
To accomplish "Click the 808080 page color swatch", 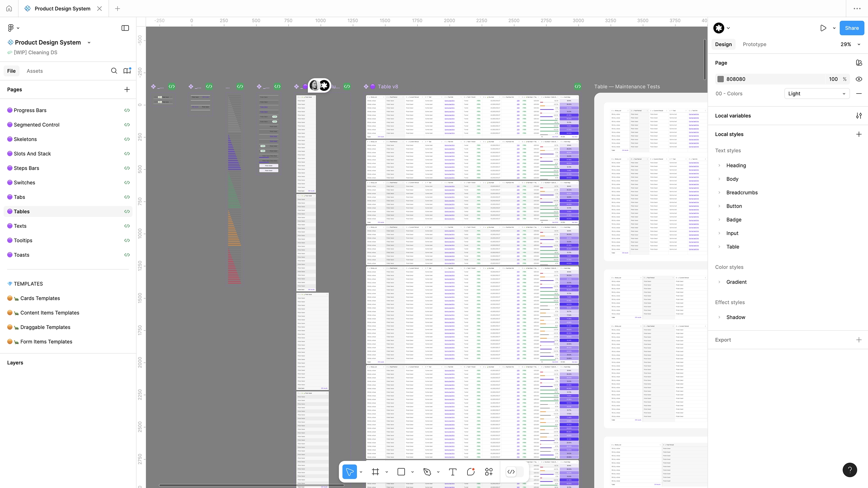I will 721,79.
